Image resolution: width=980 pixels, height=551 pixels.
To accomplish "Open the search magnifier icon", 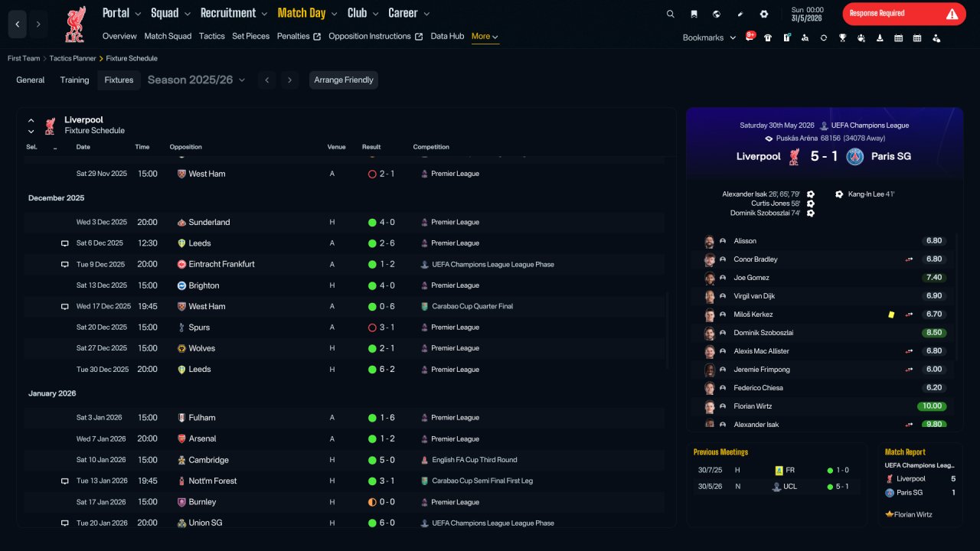I will pyautogui.click(x=671, y=14).
